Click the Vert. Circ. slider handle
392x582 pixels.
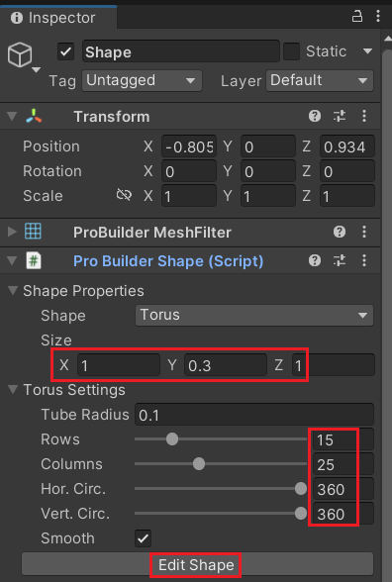[x=301, y=514]
